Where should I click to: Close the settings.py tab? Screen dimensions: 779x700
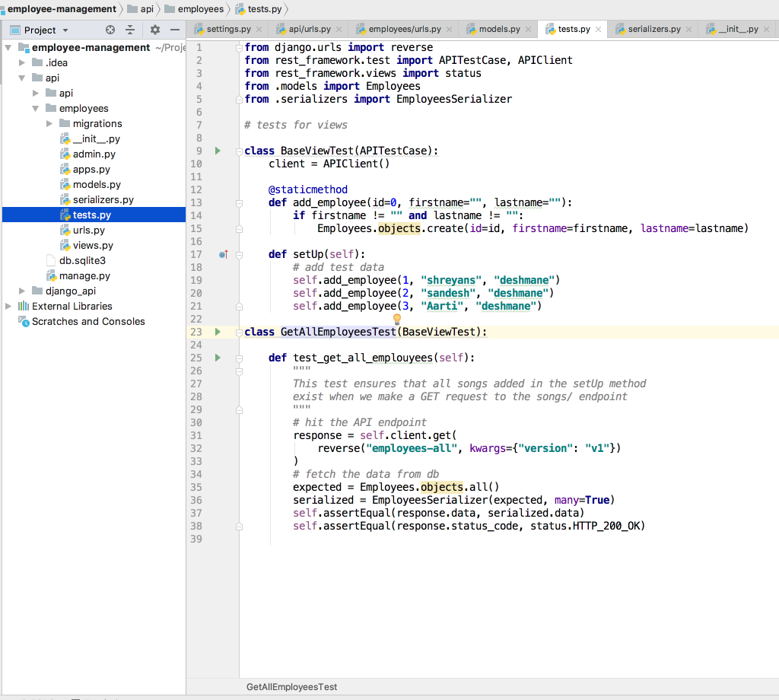coord(259,30)
